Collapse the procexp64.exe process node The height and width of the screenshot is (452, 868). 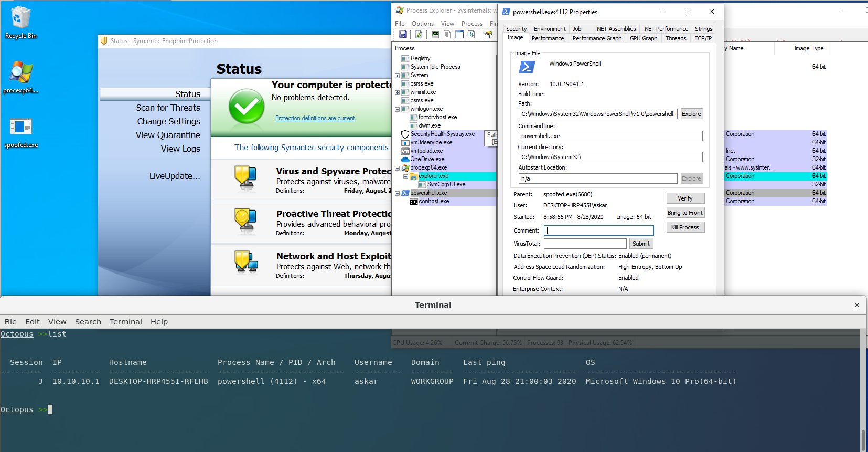[397, 168]
